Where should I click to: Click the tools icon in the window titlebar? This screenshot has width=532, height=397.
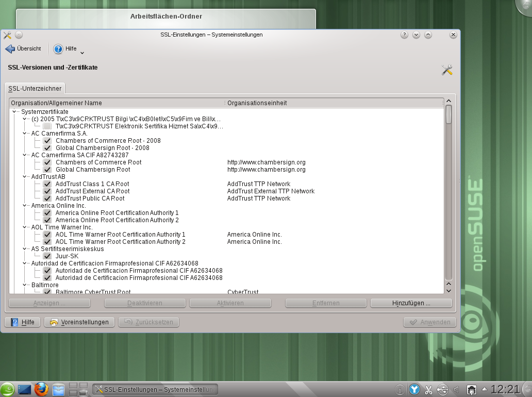point(7,35)
